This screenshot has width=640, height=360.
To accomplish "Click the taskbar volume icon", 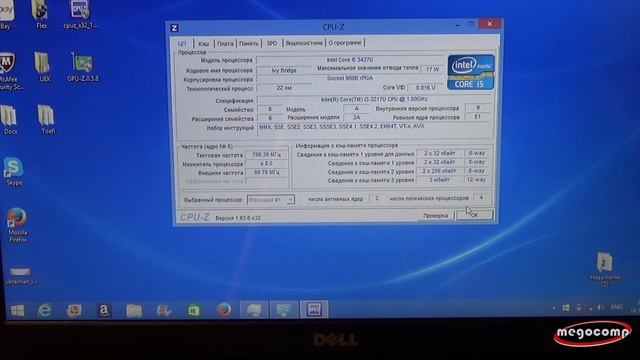I will 600,307.
